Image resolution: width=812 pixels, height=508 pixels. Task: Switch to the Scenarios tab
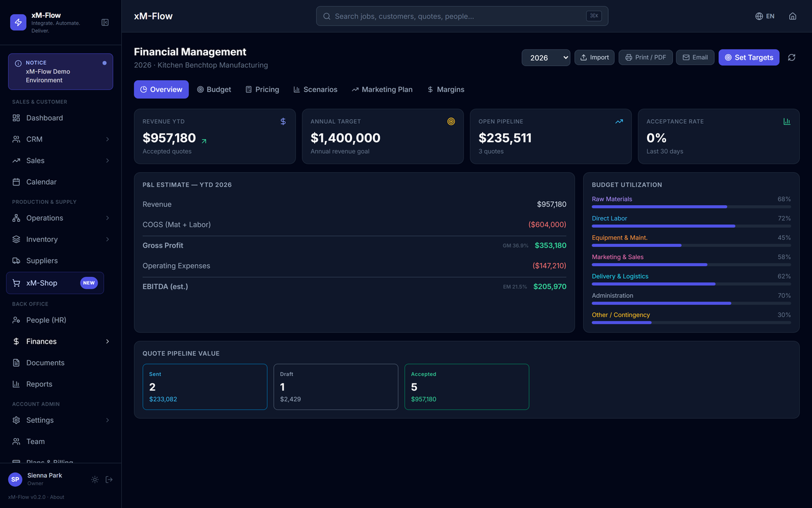click(315, 90)
